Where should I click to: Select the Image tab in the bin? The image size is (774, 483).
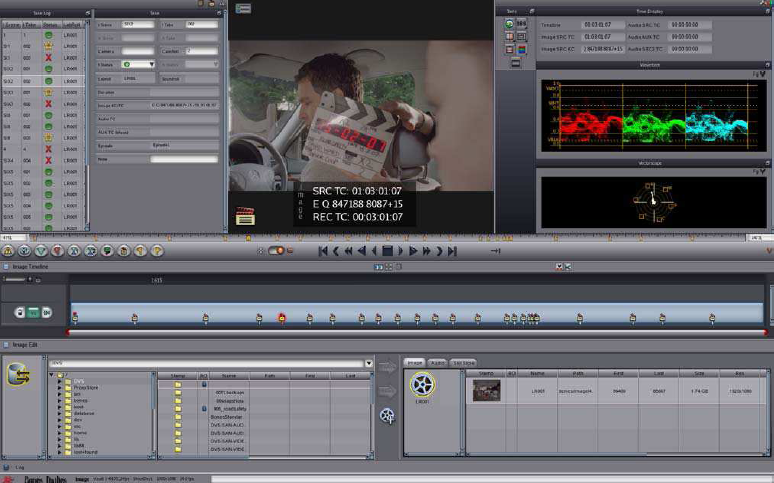point(414,362)
